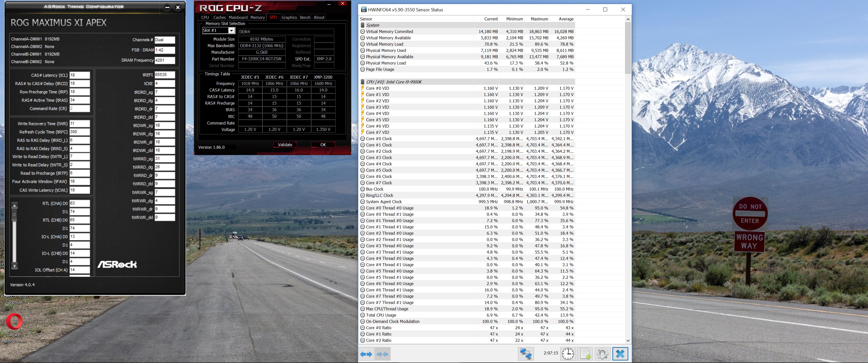Click the Bus Clock sensor row icon
The image size is (868, 363).
pos(363,189)
